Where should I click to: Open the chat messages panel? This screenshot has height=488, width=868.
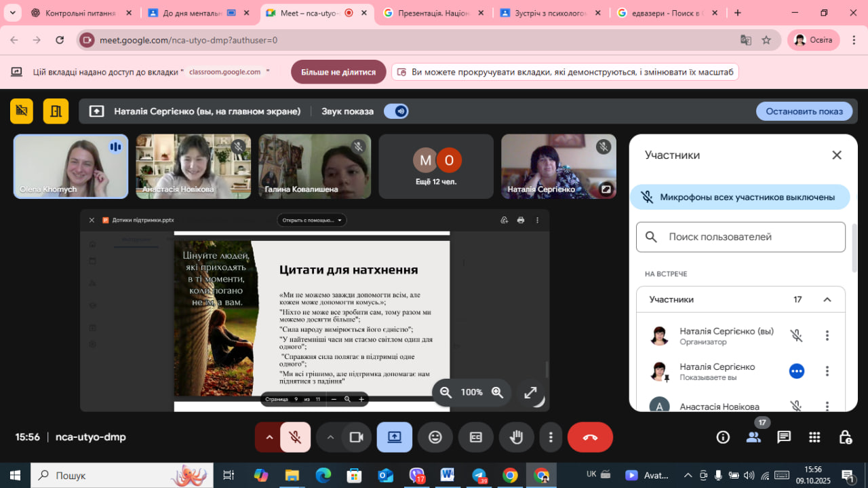tap(784, 437)
